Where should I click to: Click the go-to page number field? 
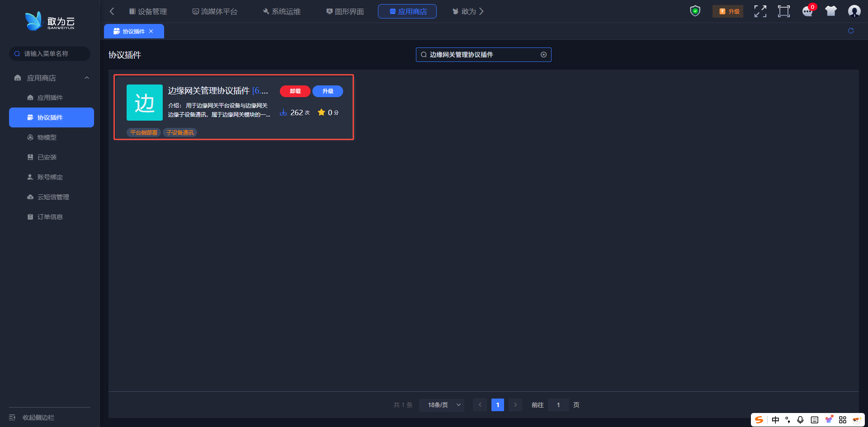(558, 405)
